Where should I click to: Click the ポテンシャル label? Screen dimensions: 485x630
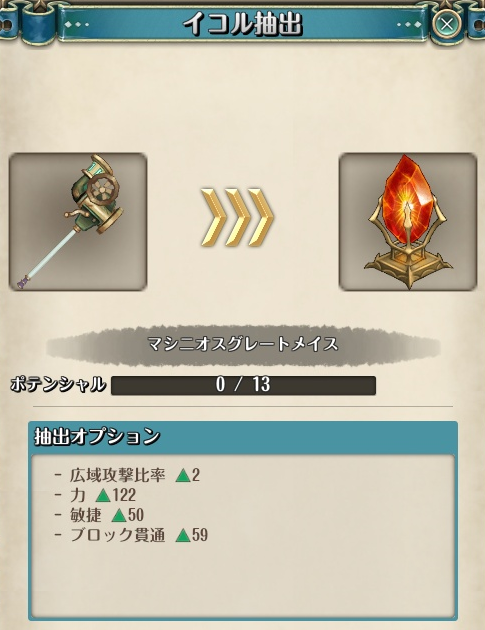58,385
